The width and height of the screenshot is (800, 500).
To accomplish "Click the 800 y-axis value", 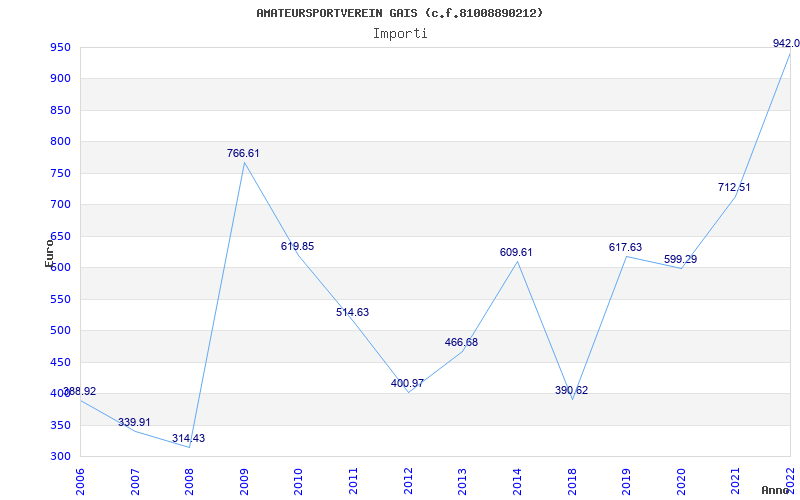I will [x=60, y=142].
